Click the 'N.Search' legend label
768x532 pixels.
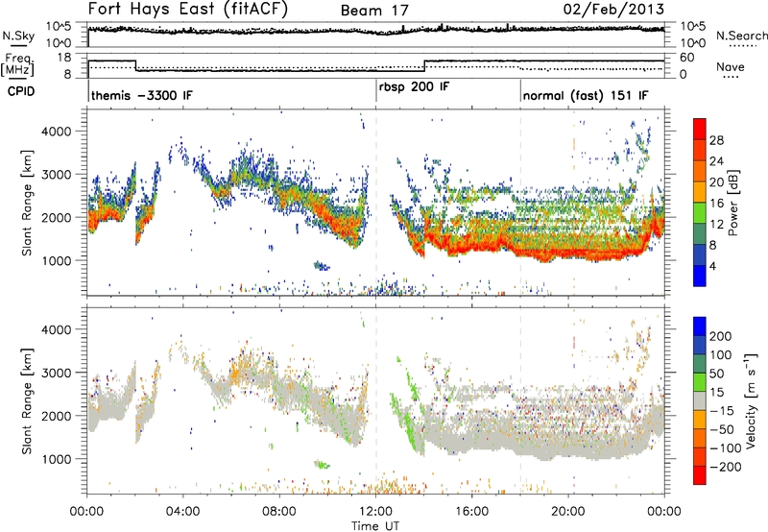tap(741, 36)
